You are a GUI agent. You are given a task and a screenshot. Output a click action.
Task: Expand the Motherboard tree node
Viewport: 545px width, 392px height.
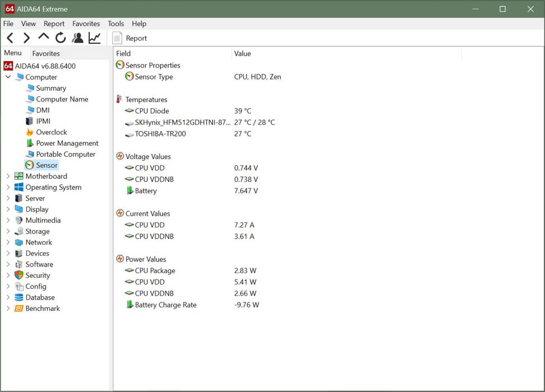[8, 176]
